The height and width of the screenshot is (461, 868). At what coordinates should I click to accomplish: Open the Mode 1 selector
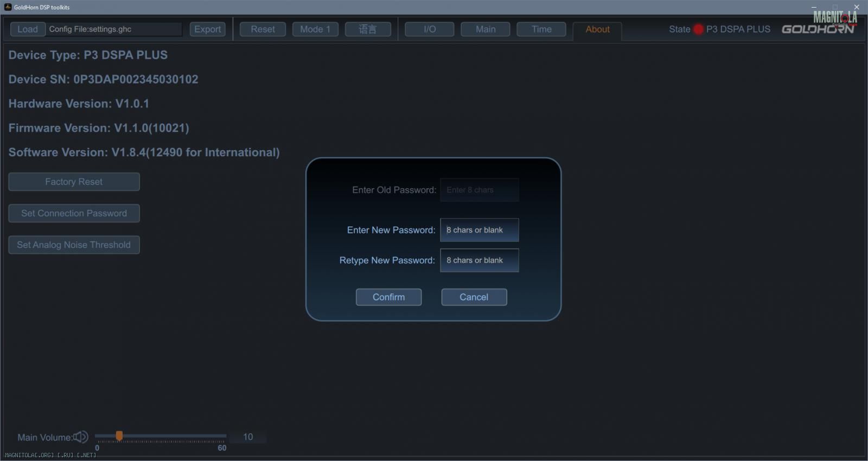click(x=315, y=29)
